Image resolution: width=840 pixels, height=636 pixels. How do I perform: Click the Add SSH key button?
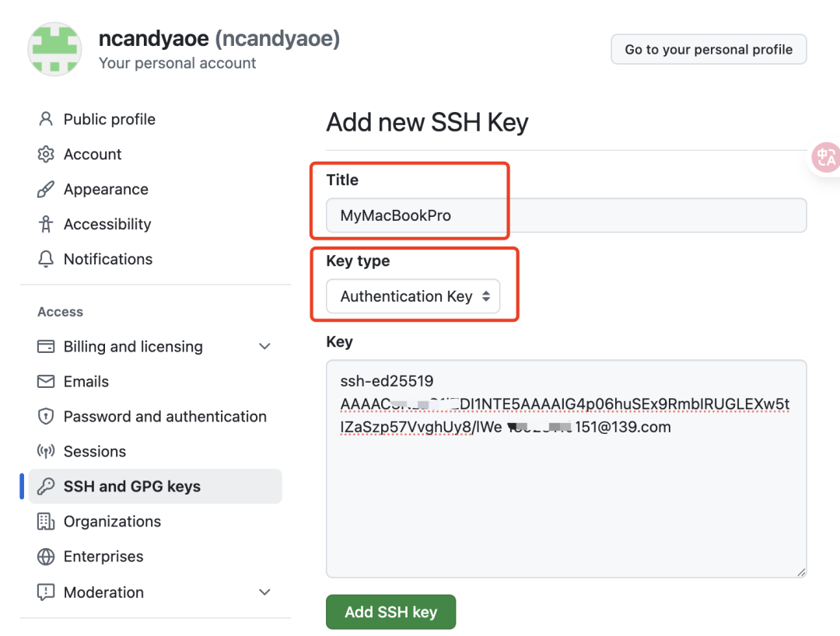click(x=390, y=612)
